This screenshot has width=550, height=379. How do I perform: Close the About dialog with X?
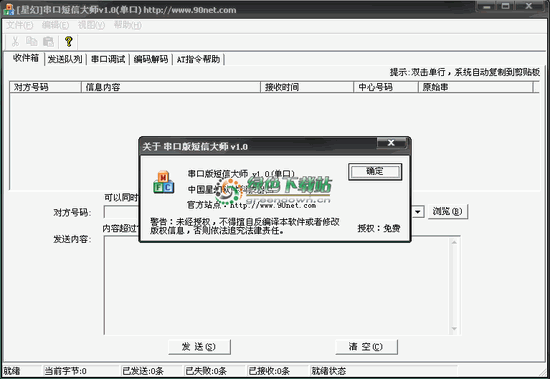(391, 143)
